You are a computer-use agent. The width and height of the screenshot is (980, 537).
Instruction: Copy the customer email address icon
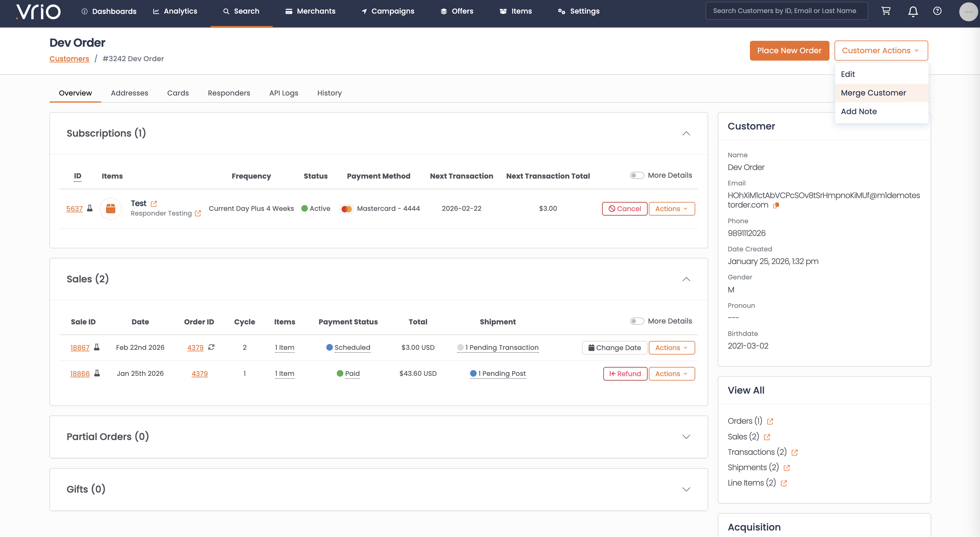[776, 206]
